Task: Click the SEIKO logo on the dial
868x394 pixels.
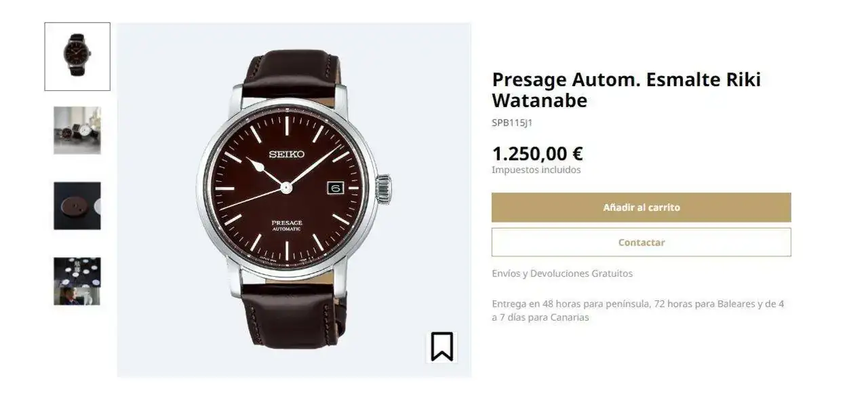Action: (287, 154)
